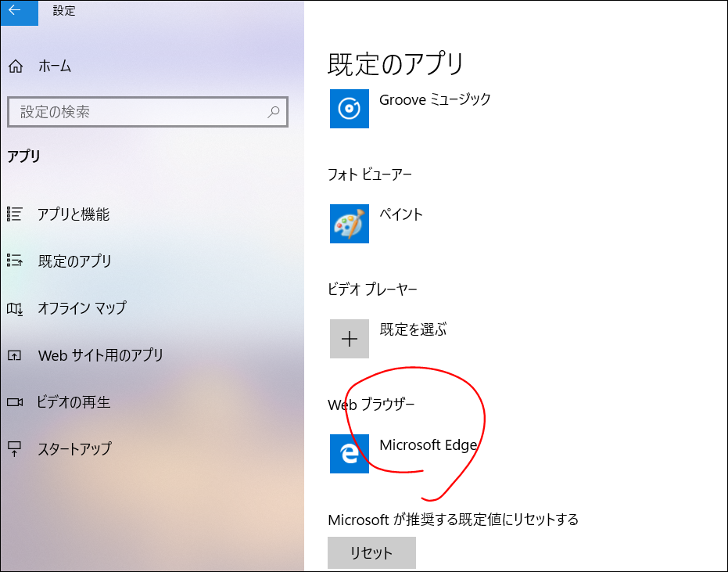
Task: Change web browser from Microsoft Edge
Action: tap(428, 445)
